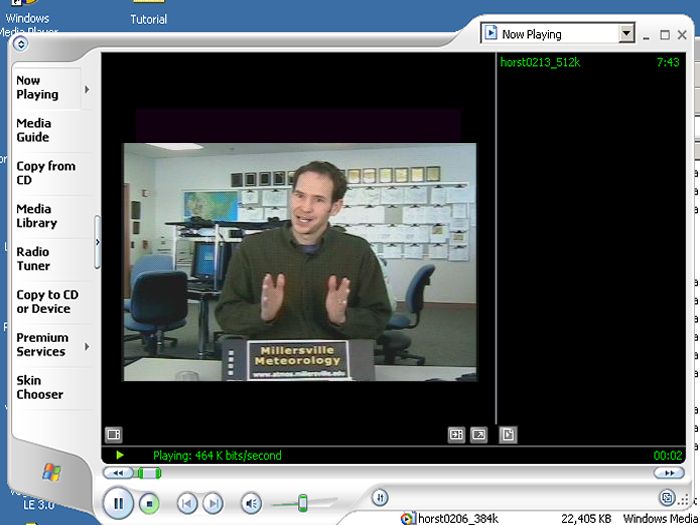This screenshot has width=700, height=525.
Task: Mute the sound with the speaker icon
Action: [x=251, y=504]
